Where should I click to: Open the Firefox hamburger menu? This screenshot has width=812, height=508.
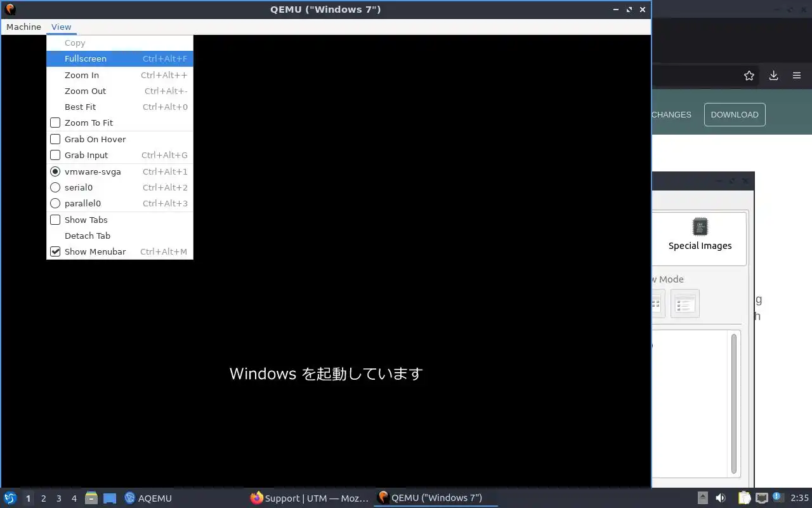tap(797, 76)
